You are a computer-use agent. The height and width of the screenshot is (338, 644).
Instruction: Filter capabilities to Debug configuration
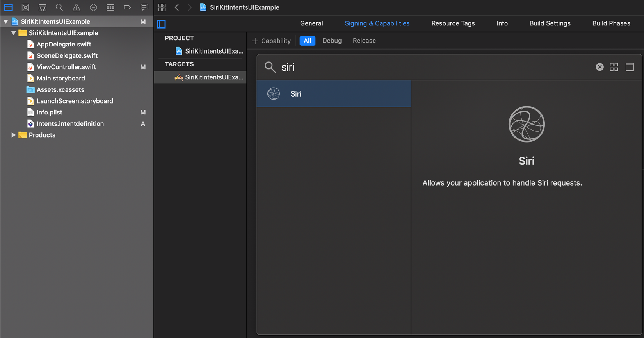click(332, 41)
